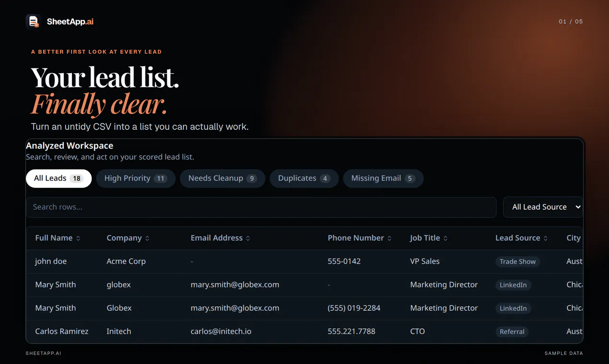Switch to High Priority tab
The width and height of the screenshot is (609, 364).
coord(136,178)
